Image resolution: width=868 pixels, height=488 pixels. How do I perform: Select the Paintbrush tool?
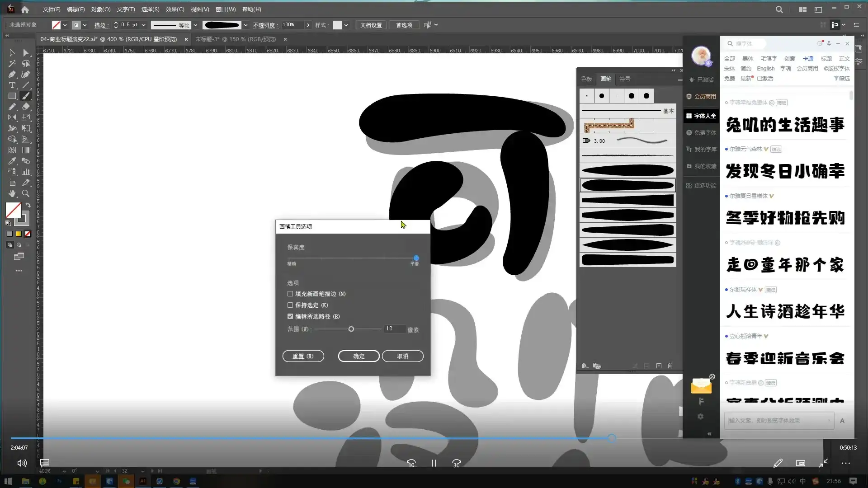pos(26,96)
